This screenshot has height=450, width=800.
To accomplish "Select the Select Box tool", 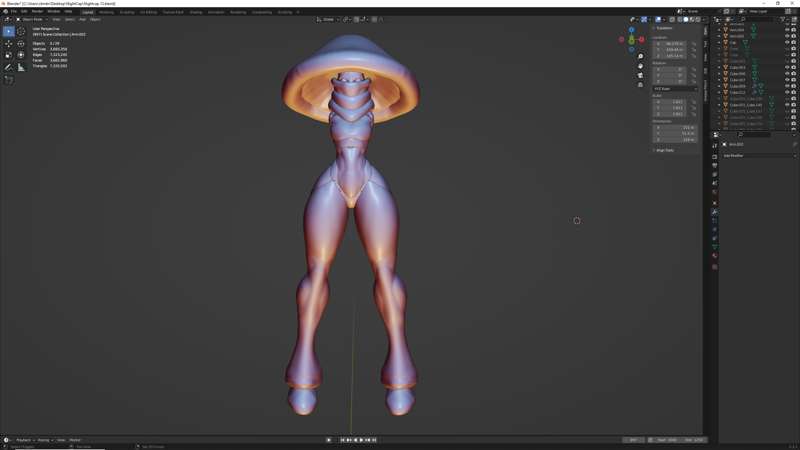I will click(9, 32).
